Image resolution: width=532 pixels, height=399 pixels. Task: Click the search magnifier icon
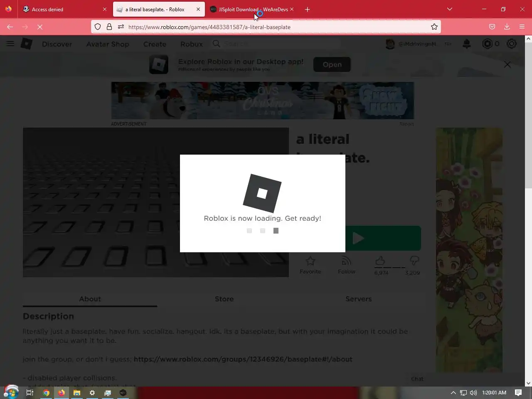coord(217,44)
